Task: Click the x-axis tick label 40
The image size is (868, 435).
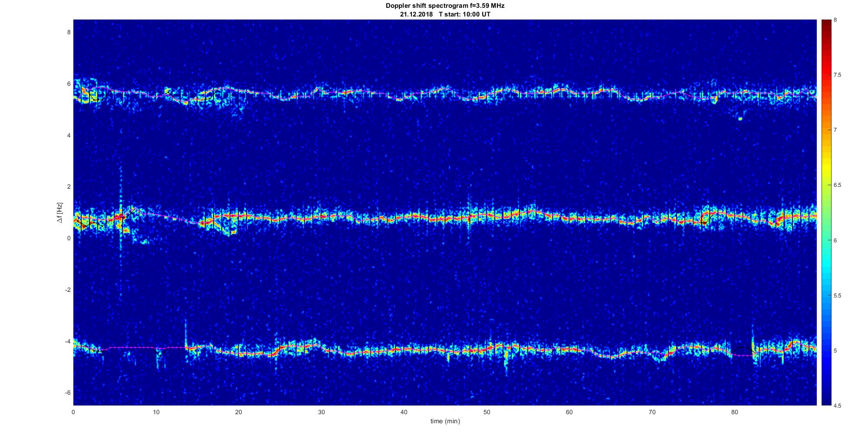Action: tap(404, 412)
